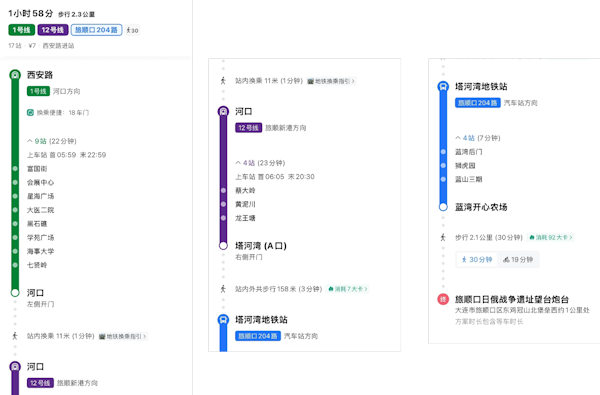
Task: Select the 19分钟 cycling option
Action: 518,260
